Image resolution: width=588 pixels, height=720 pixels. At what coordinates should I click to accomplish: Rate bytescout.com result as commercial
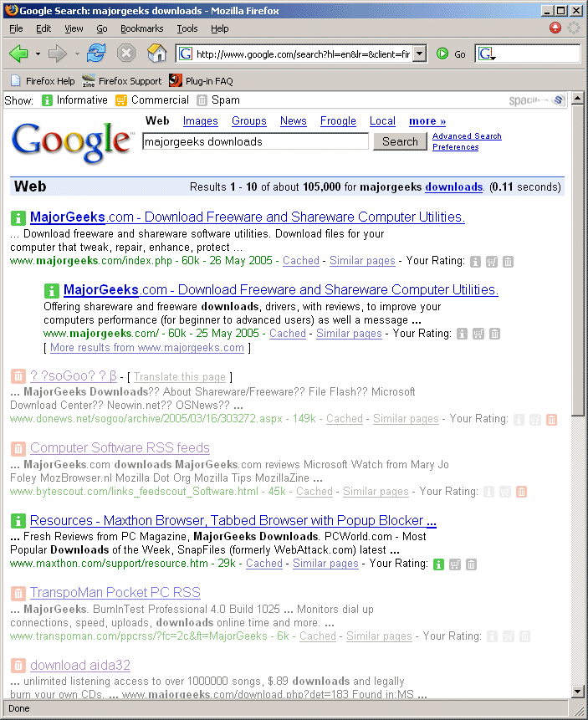(x=505, y=492)
